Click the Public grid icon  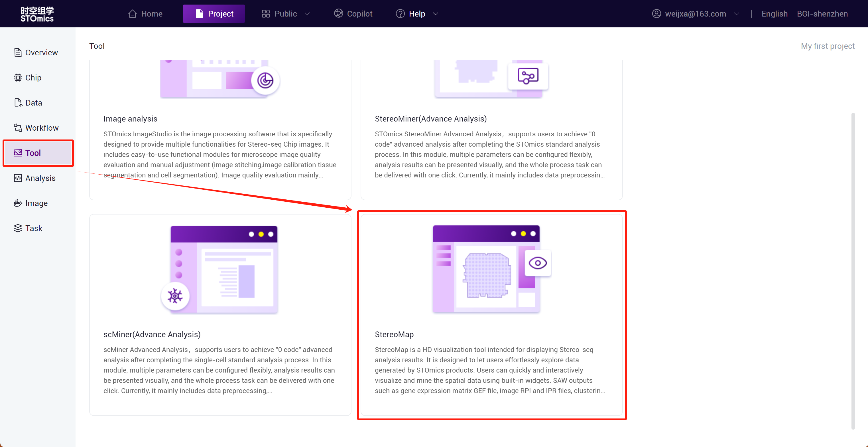pos(266,14)
